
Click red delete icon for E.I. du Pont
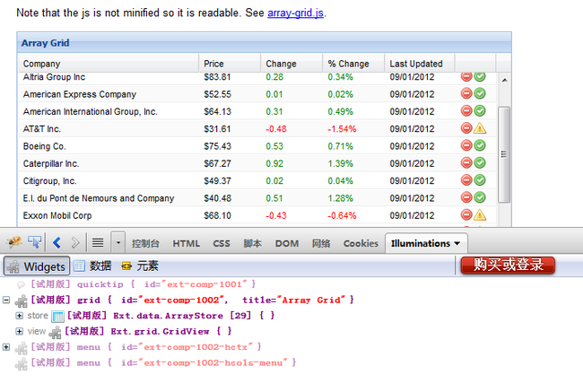[466, 197]
